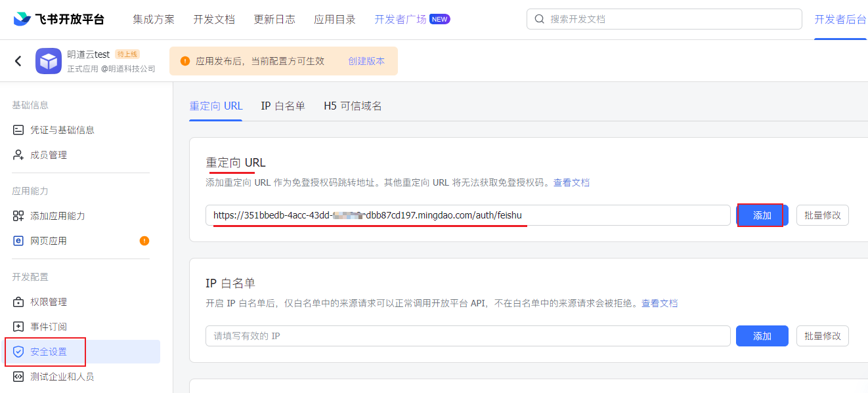The height and width of the screenshot is (393, 868).
Task: Switch to the IP 白名单 tab
Action: point(283,106)
